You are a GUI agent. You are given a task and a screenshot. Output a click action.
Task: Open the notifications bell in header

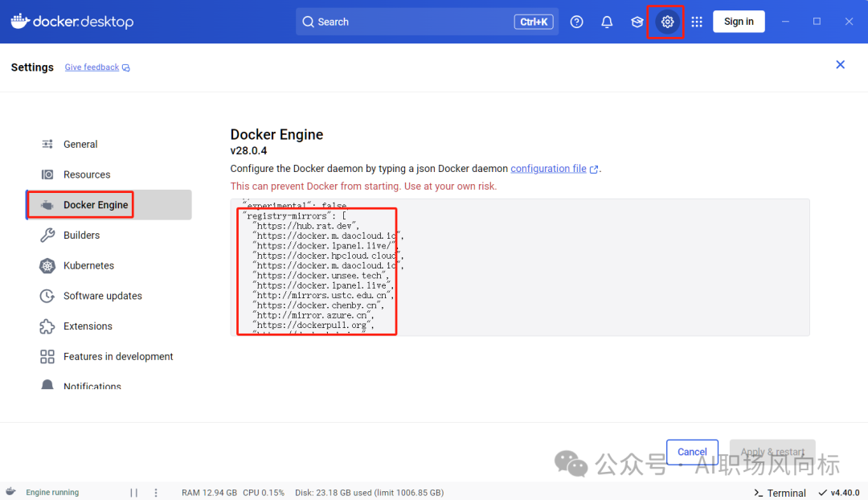pos(607,22)
